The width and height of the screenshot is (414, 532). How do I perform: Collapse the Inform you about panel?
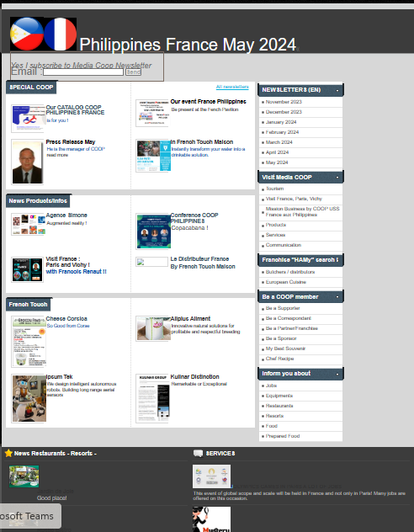tap(337, 374)
